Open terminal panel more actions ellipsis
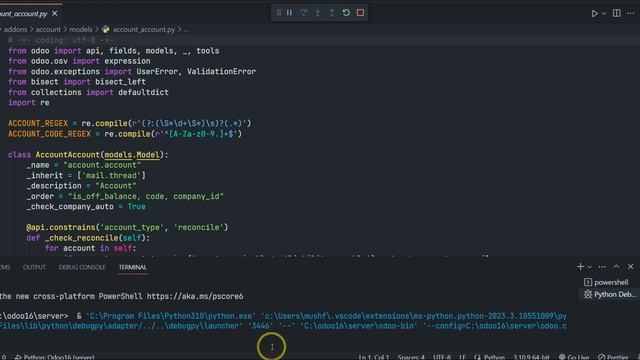 [602, 267]
